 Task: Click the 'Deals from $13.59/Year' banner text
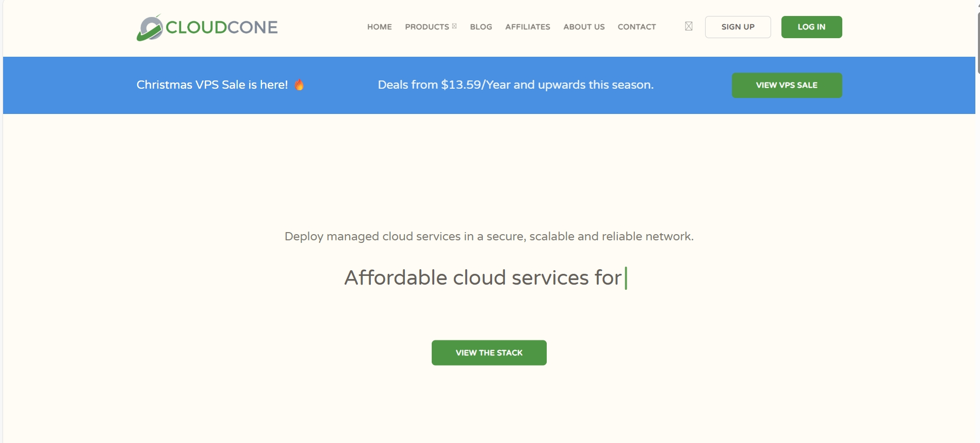pyautogui.click(x=515, y=85)
